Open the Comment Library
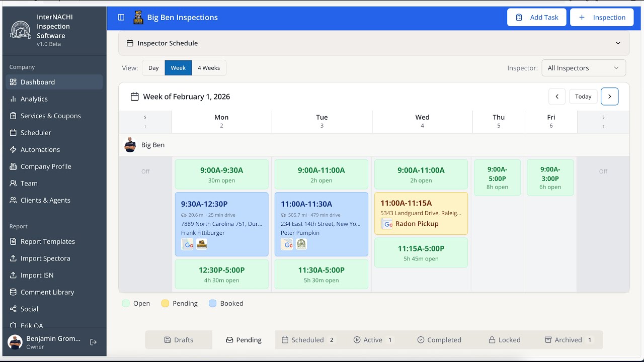 [54, 292]
